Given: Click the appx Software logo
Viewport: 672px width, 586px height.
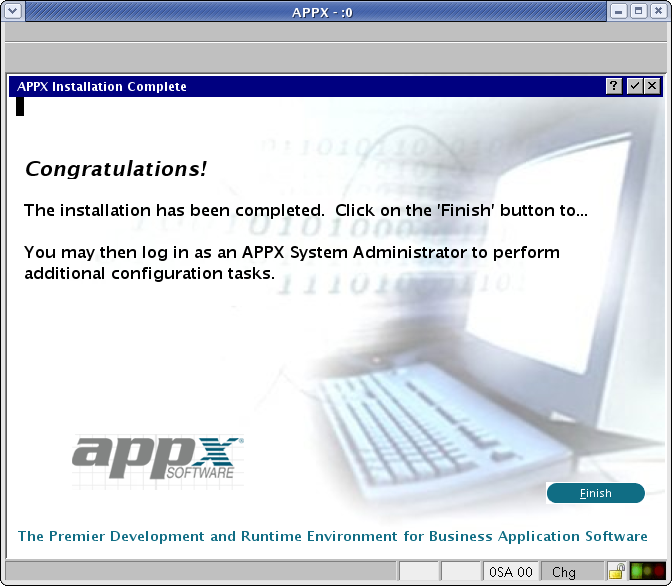Looking at the screenshot, I should pos(158,460).
